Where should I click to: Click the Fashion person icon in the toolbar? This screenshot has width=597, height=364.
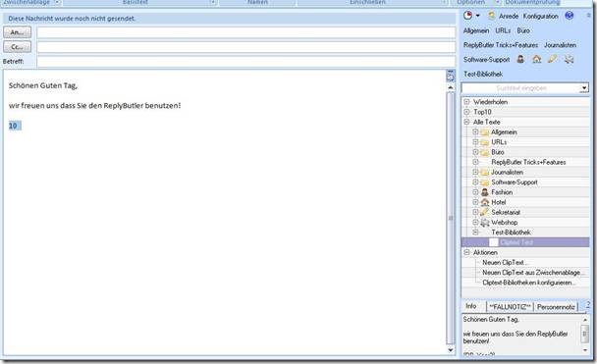[520, 59]
